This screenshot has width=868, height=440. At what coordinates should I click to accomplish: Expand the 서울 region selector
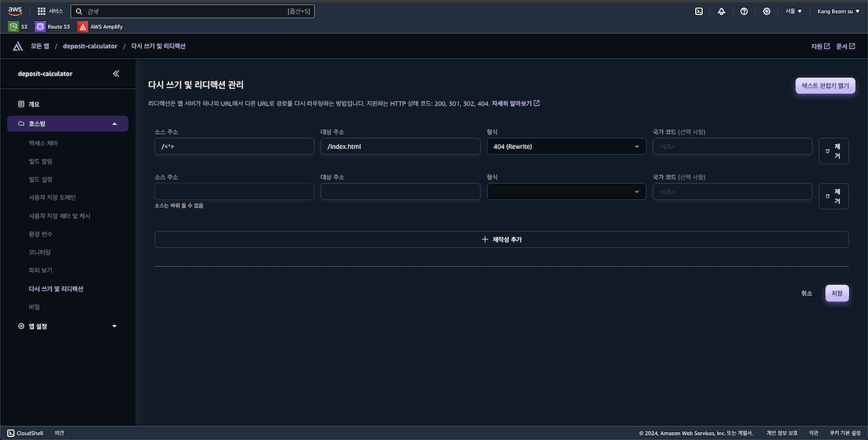[x=793, y=12]
